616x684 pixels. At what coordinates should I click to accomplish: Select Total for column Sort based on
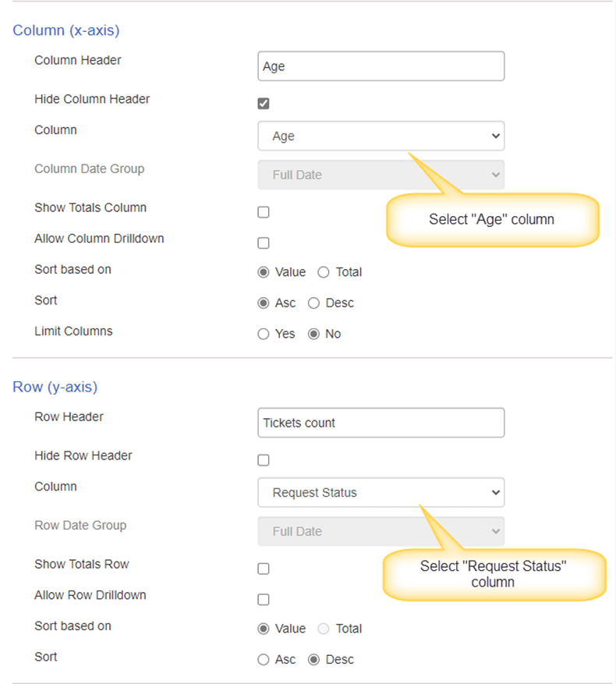point(324,272)
